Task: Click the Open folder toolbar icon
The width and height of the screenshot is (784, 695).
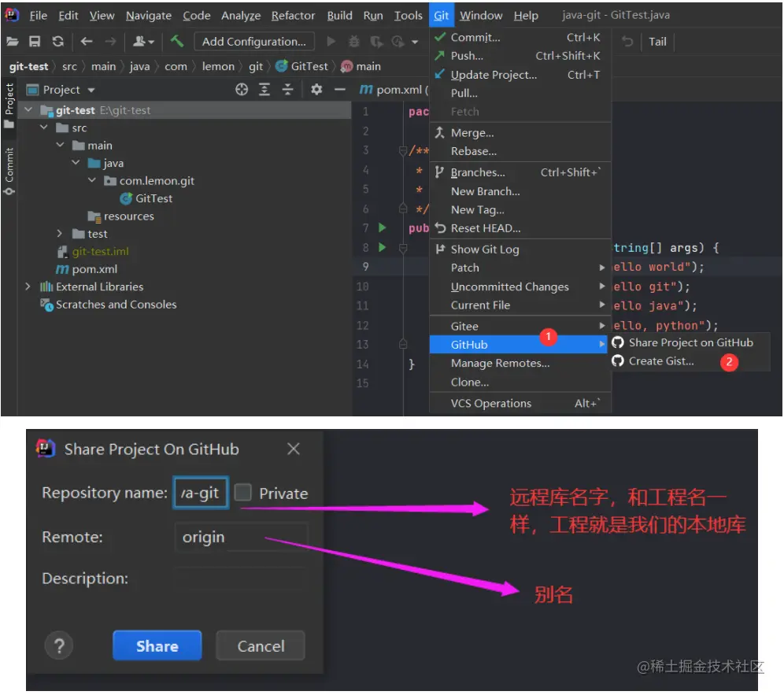Action: (x=13, y=42)
